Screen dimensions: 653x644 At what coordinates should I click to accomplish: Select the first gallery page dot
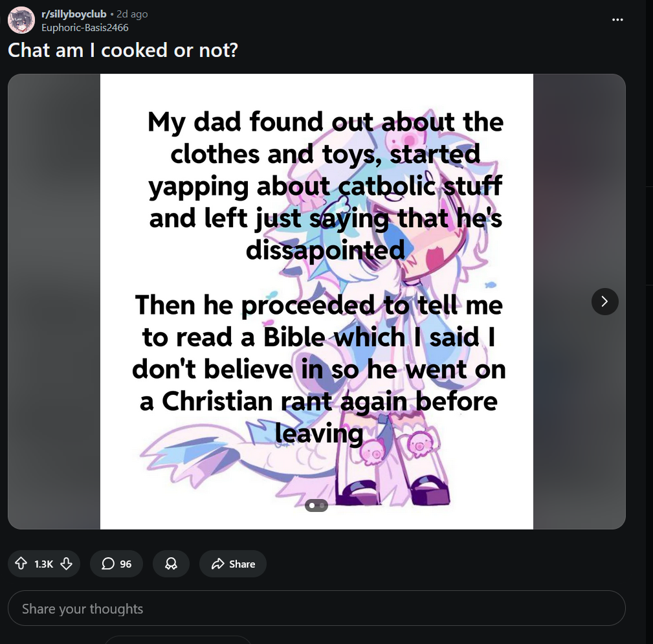tap(312, 505)
